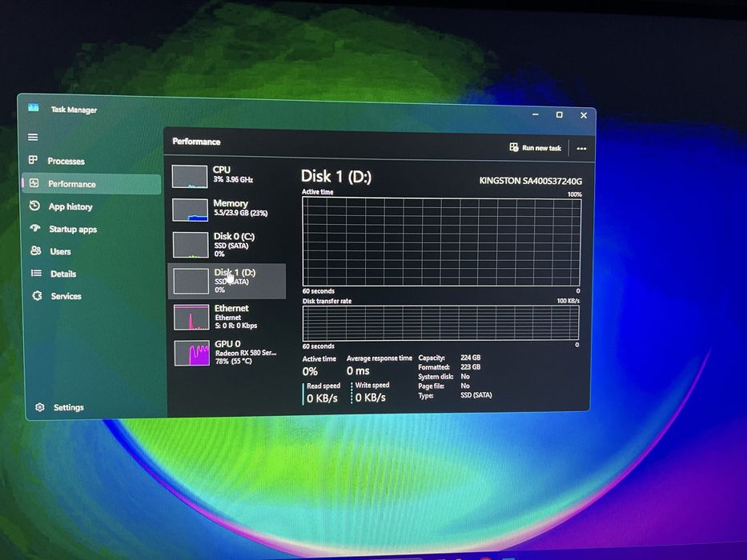The width and height of the screenshot is (747, 560).
Task: Close the Task Manager window
Action: coord(584,115)
